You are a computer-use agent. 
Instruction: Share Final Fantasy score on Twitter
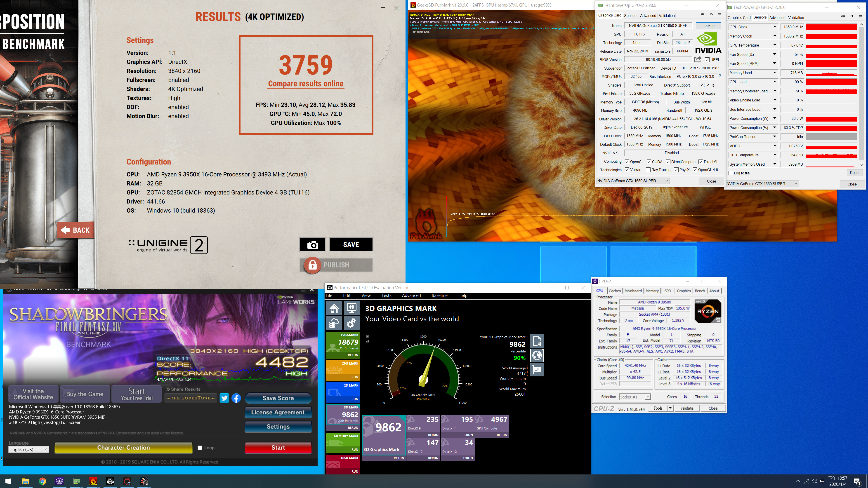(x=224, y=398)
